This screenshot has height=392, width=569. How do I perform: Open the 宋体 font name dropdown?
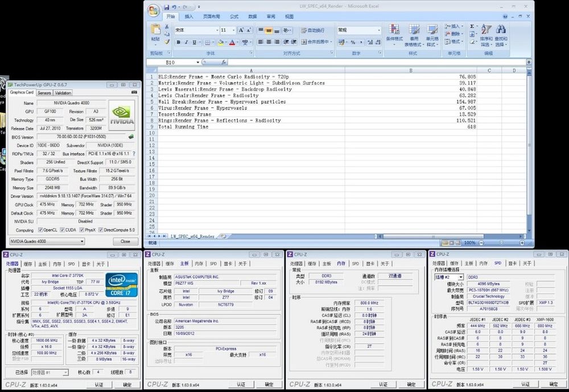pos(217,30)
